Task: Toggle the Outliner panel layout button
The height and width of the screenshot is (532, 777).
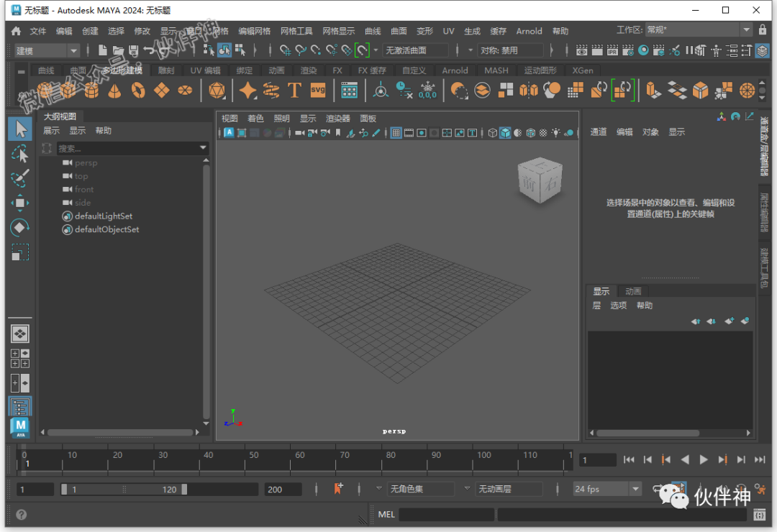Action: pos(20,407)
